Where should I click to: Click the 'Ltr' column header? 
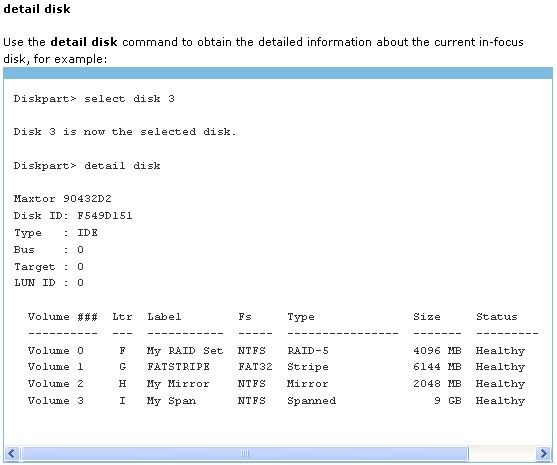pos(122,317)
